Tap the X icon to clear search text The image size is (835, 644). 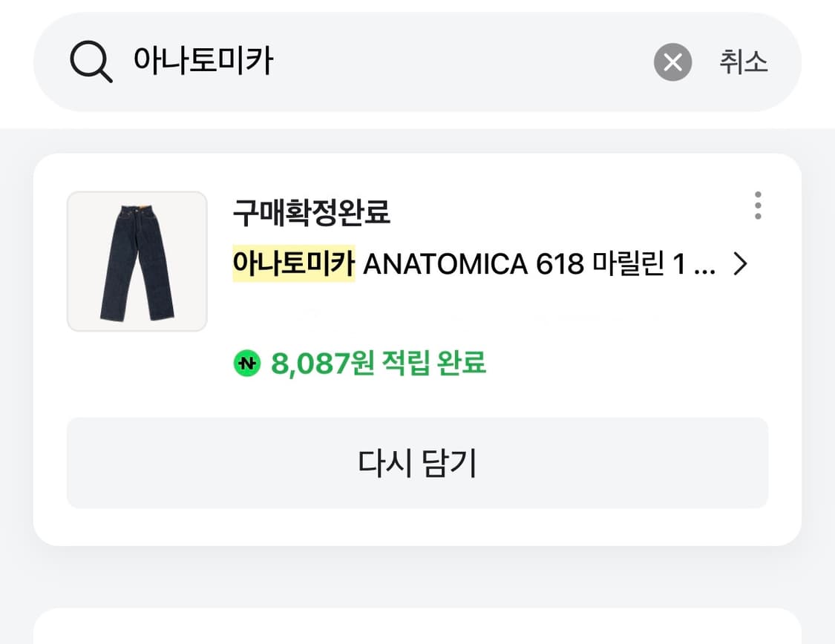672,62
